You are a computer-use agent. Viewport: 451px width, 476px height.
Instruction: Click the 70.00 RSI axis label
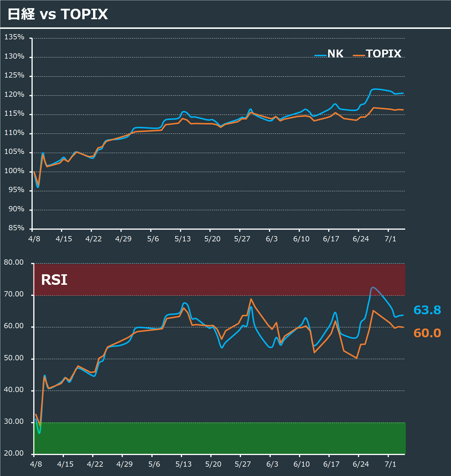pyautogui.click(x=14, y=294)
